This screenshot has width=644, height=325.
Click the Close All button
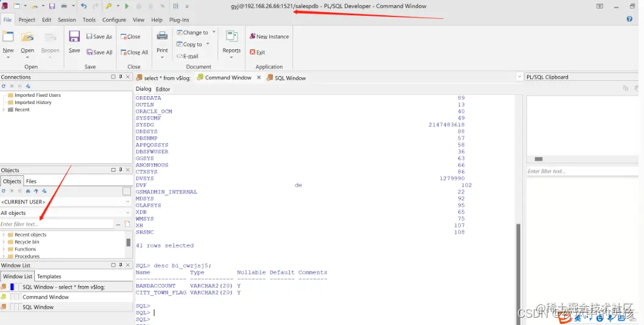click(134, 52)
